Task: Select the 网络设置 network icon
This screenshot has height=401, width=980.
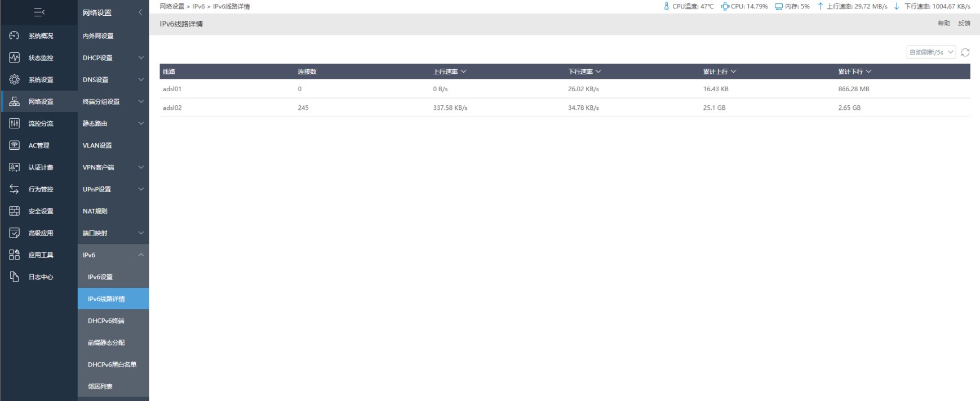Action: coord(14,101)
